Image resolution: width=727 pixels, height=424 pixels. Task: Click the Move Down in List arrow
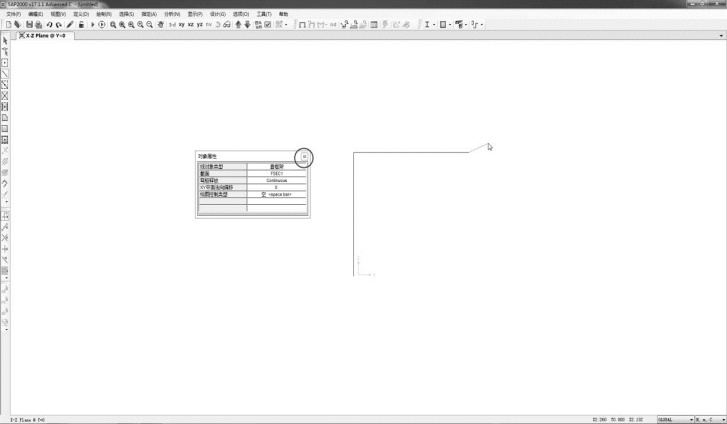coord(248,25)
